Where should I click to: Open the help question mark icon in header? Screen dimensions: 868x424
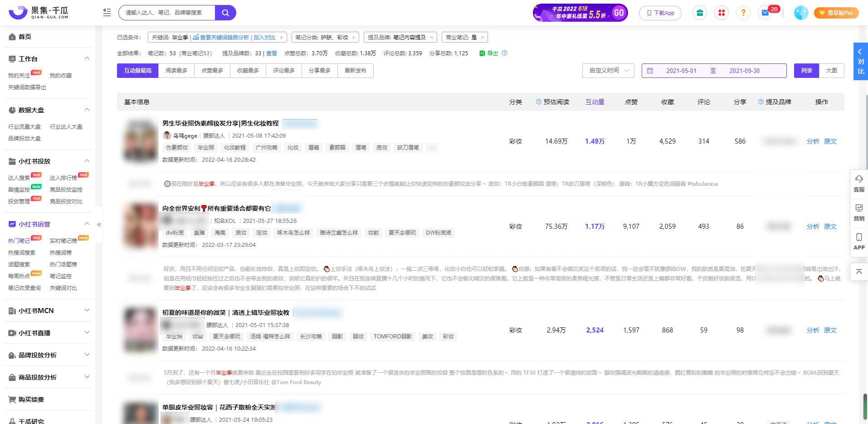click(743, 13)
